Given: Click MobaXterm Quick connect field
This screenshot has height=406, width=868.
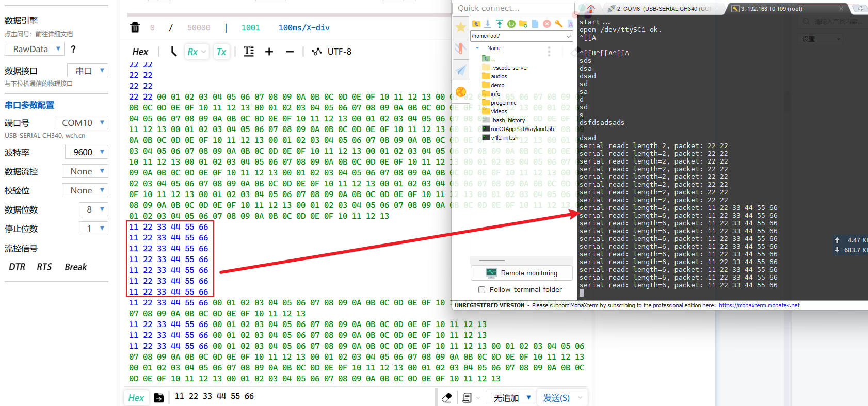Looking at the screenshot, I should click(513, 8).
